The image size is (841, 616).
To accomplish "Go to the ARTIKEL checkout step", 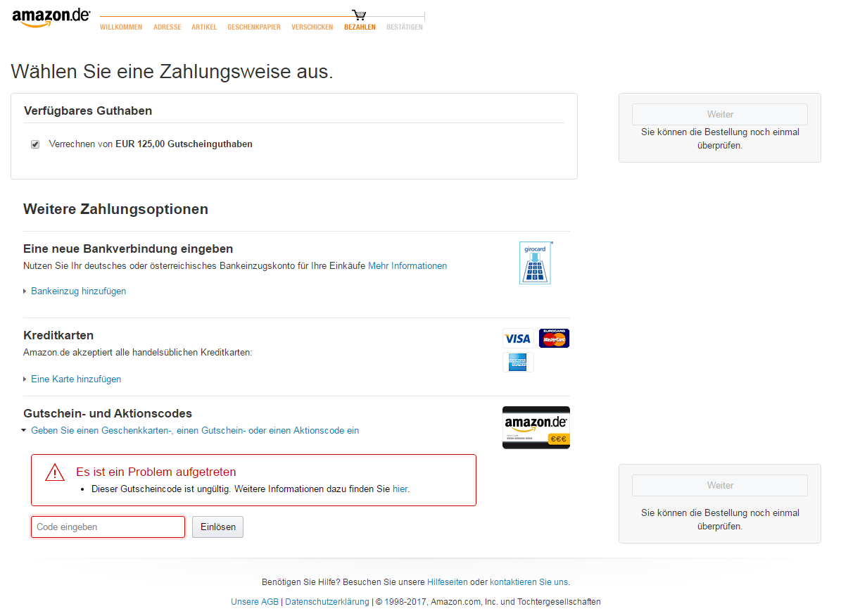I will pyautogui.click(x=204, y=27).
